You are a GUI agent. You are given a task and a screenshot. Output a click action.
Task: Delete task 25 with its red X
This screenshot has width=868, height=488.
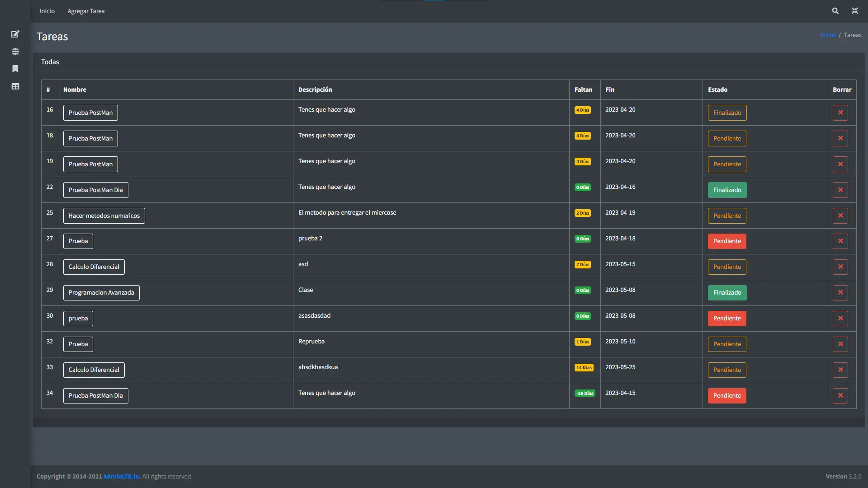[840, 216]
